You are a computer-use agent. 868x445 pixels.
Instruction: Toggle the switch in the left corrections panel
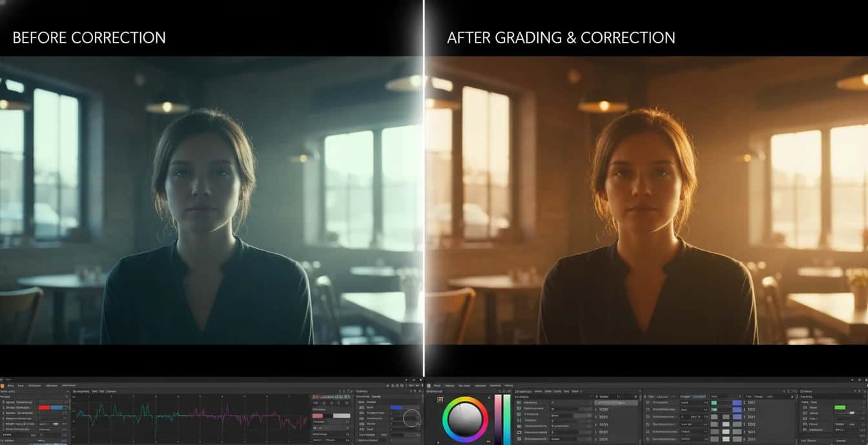[56, 424]
